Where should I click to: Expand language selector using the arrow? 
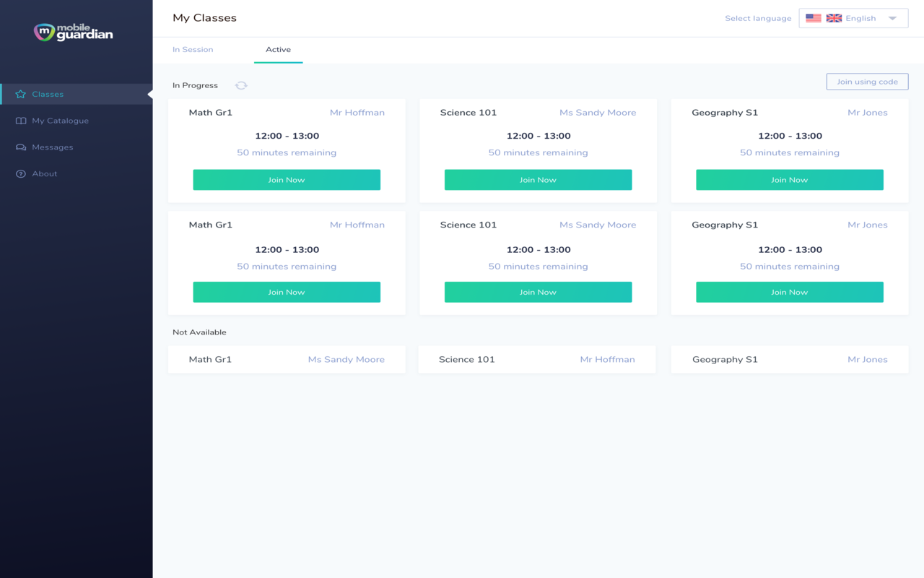click(893, 18)
